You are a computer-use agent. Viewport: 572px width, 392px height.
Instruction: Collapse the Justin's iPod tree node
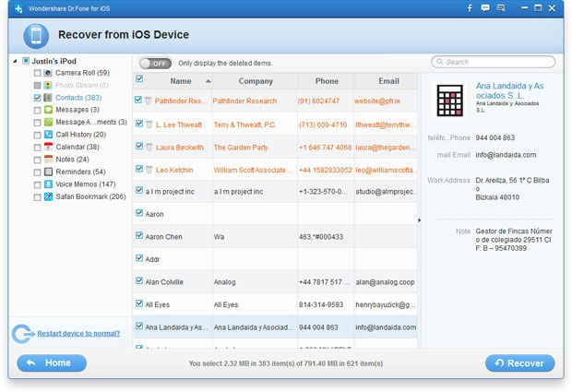(x=15, y=61)
